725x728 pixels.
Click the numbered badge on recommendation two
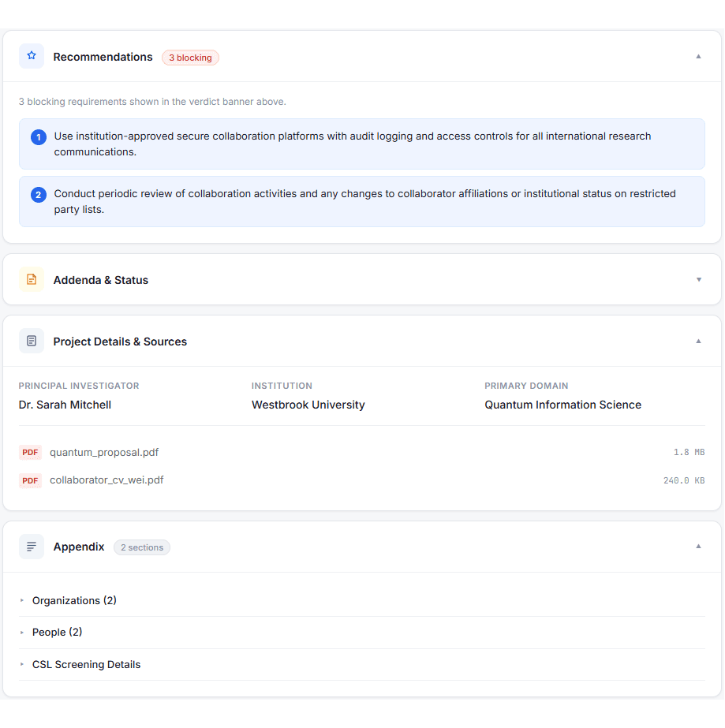click(x=38, y=194)
